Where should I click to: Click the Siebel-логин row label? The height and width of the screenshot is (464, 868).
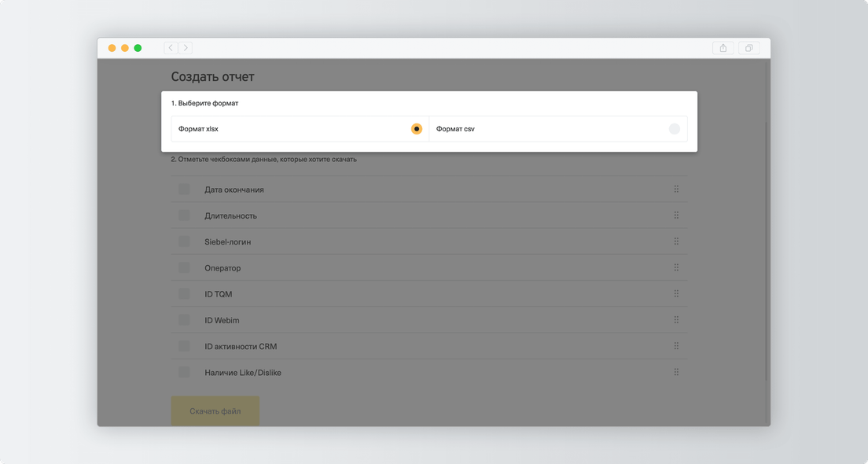coord(227,242)
